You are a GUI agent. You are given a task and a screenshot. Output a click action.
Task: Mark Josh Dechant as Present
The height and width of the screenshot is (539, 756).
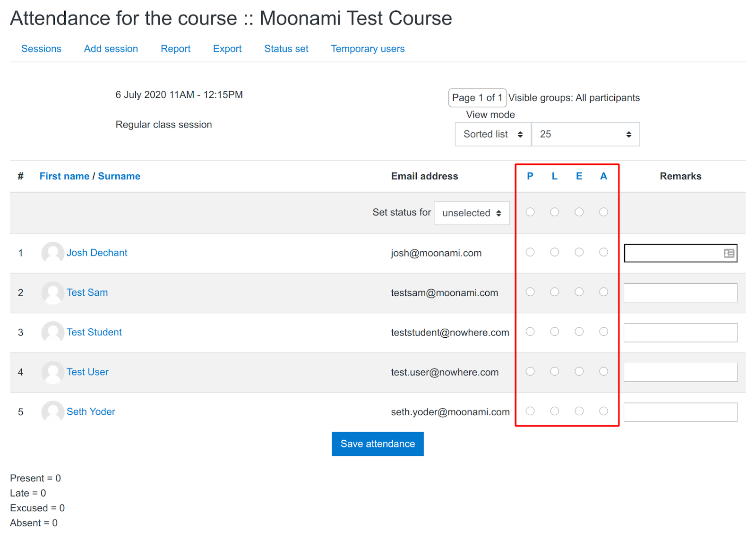[530, 252]
